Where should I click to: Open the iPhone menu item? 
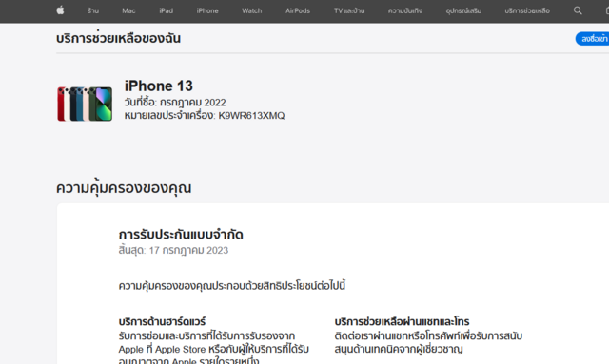[207, 10]
